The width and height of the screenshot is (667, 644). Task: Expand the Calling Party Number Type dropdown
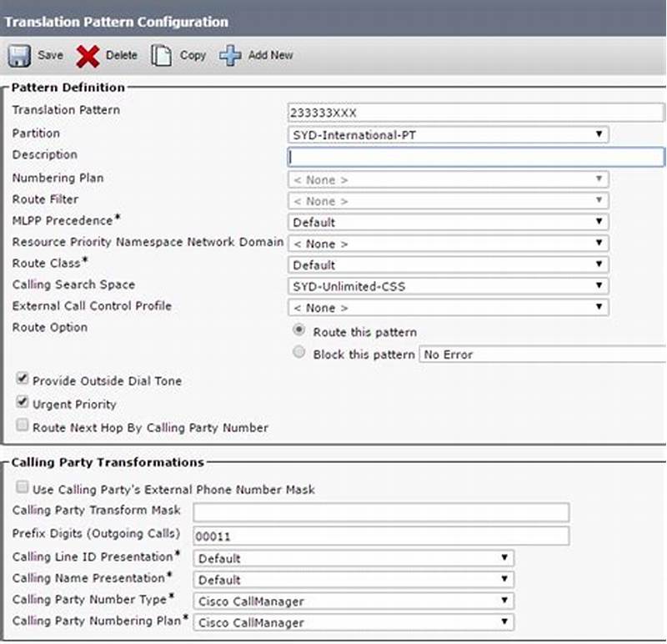coord(505,600)
